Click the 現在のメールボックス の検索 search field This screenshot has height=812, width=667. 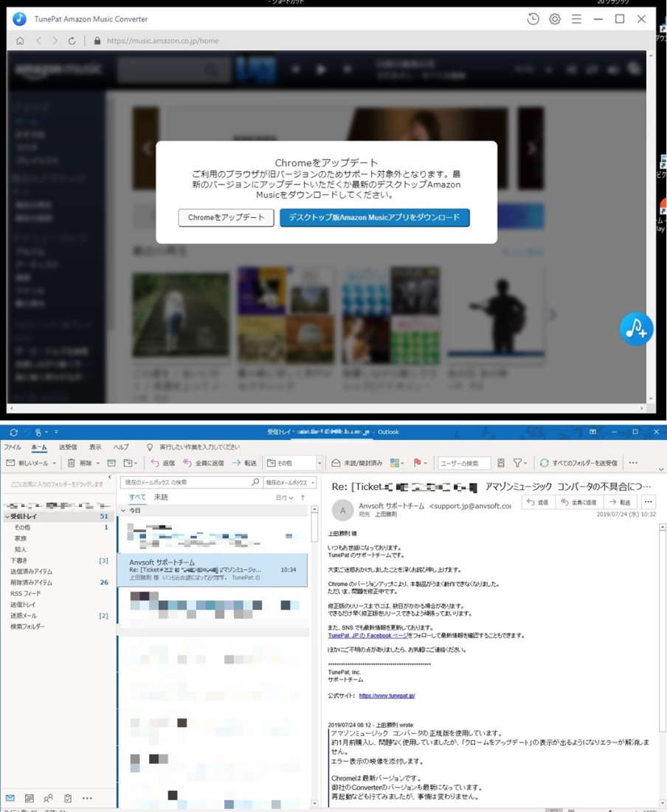[x=191, y=482]
